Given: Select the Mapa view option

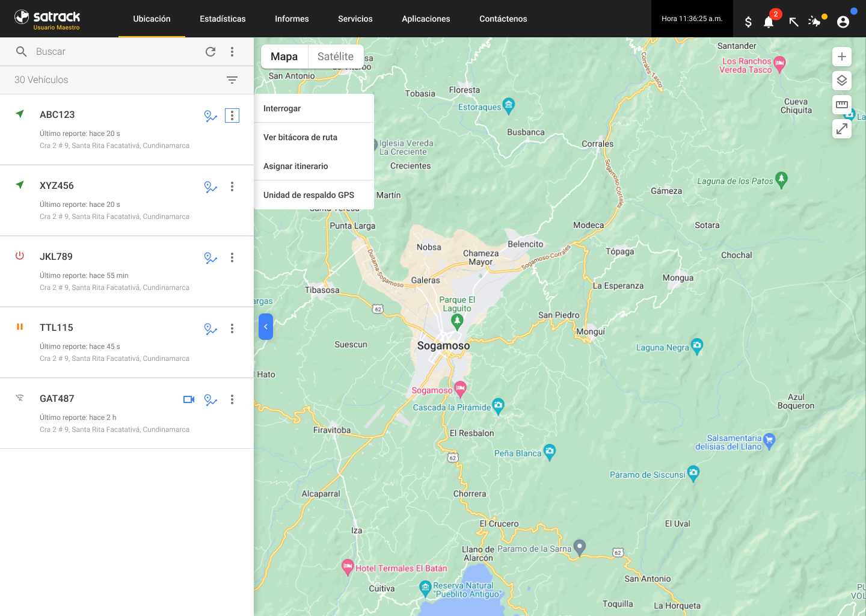Looking at the screenshot, I should coord(284,57).
